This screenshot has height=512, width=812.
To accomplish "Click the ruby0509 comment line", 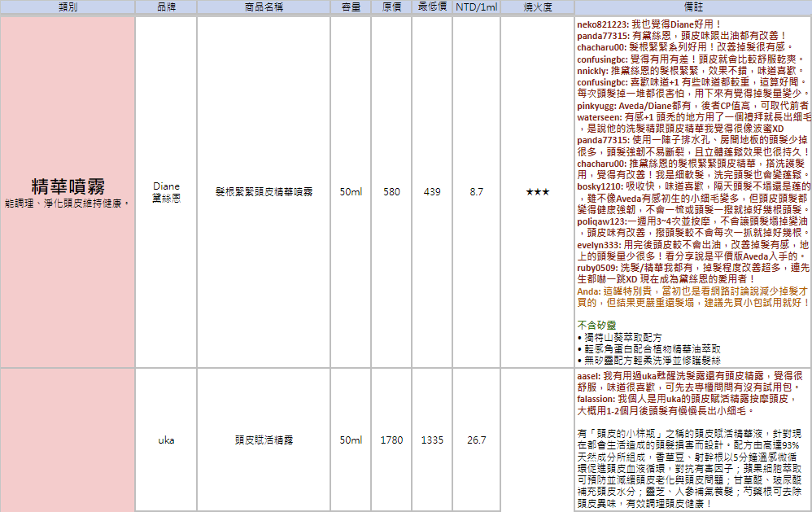I will [x=693, y=274].
